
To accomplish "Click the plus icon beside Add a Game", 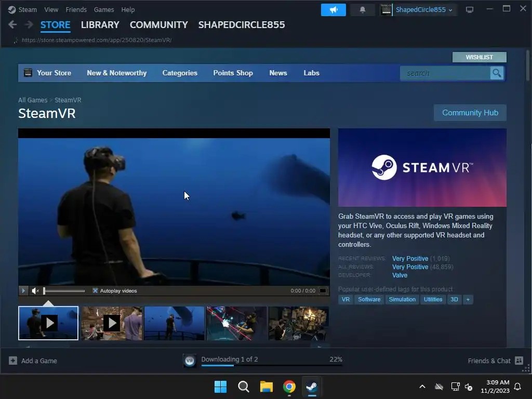I will click(x=13, y=361).
